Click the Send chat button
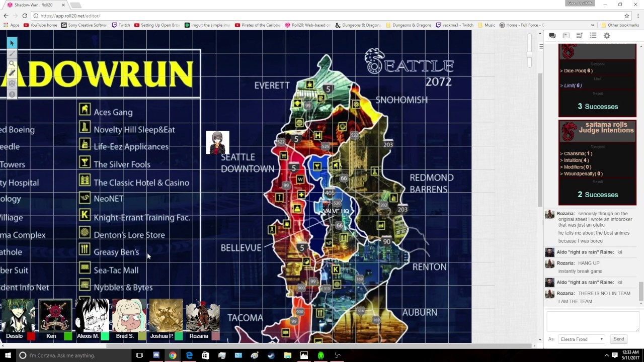 [619, 339]
